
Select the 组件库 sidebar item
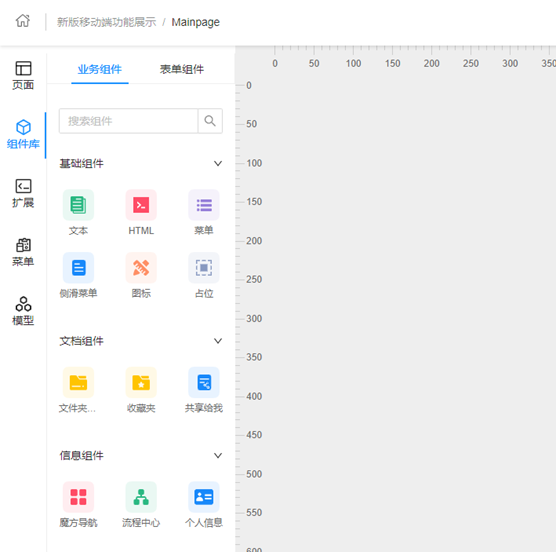pyautogui.click(x=23, y=134)
